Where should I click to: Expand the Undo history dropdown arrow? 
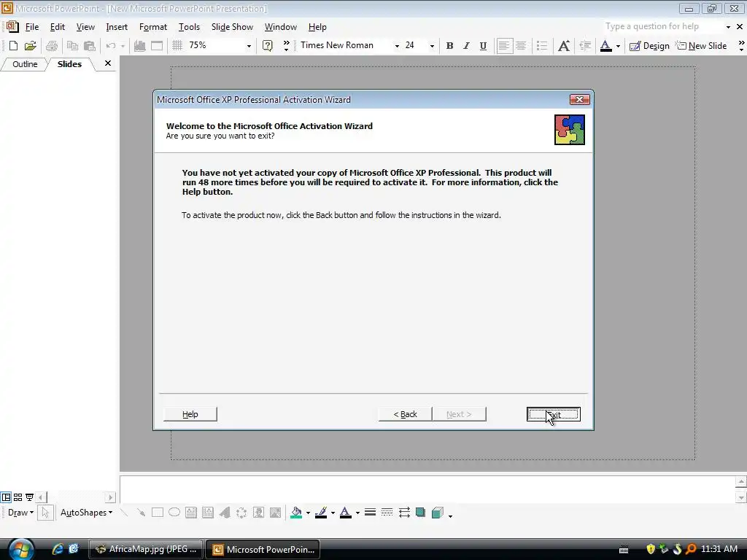click(123, 46)
